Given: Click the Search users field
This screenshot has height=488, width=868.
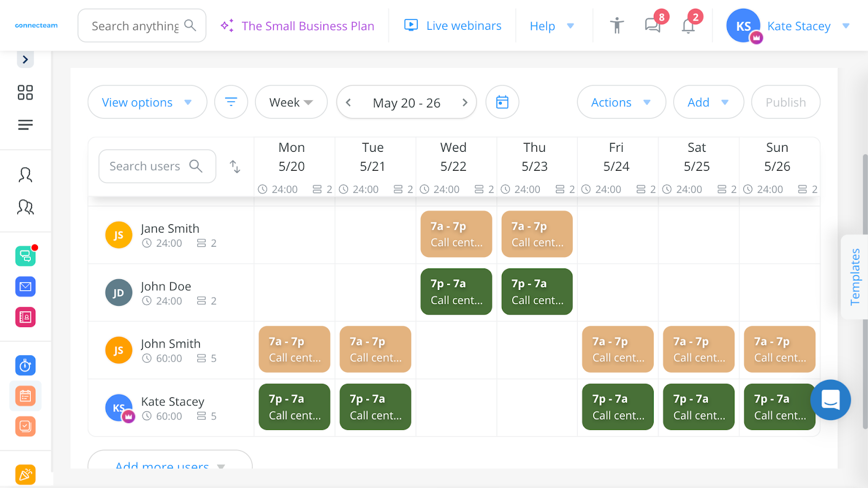Looking at the screenshot, I should (x=152, y=166).
